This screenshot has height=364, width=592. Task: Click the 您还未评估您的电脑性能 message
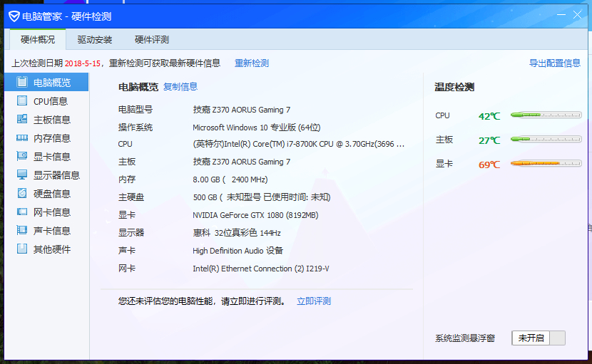202,301
